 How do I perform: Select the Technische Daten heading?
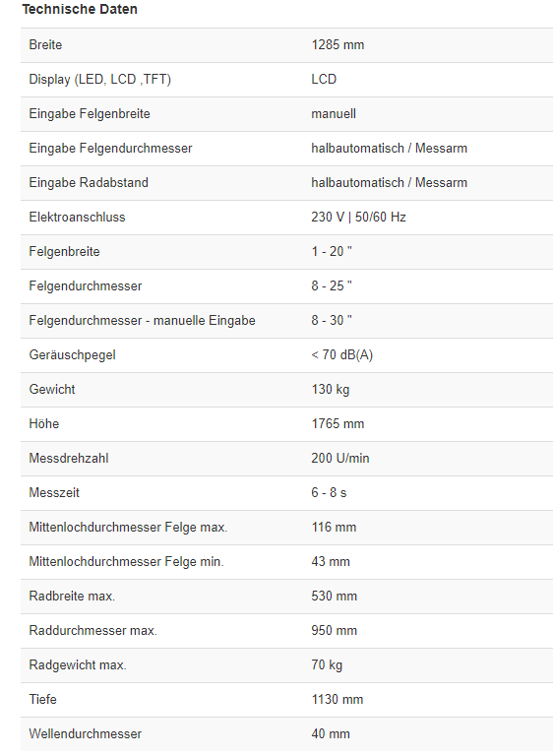(x=80, y=9)
